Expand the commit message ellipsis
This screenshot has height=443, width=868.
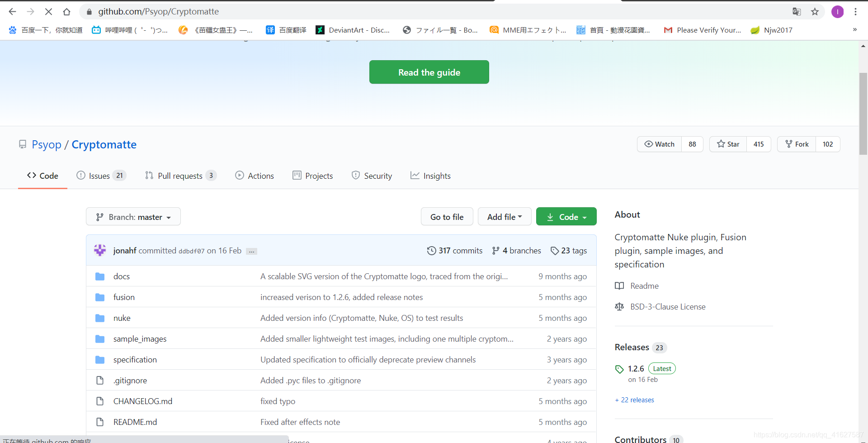coord(252,251)
